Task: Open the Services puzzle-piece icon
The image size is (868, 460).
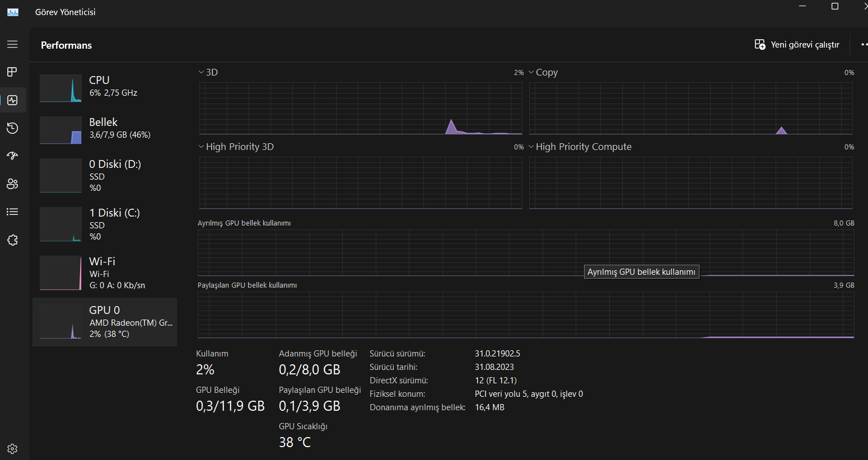Action: click(12, 240)
